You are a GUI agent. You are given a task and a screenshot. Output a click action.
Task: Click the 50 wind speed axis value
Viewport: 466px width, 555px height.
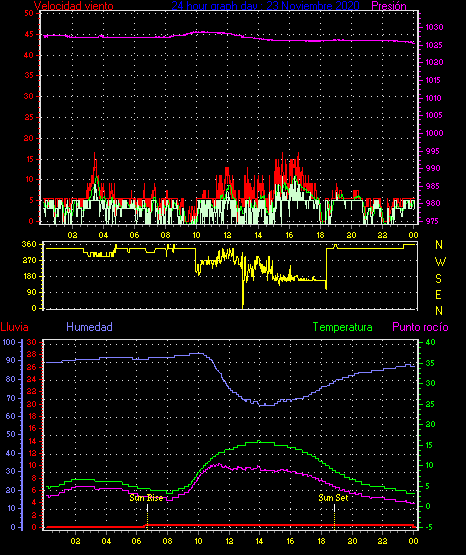[x=29, y=13]
